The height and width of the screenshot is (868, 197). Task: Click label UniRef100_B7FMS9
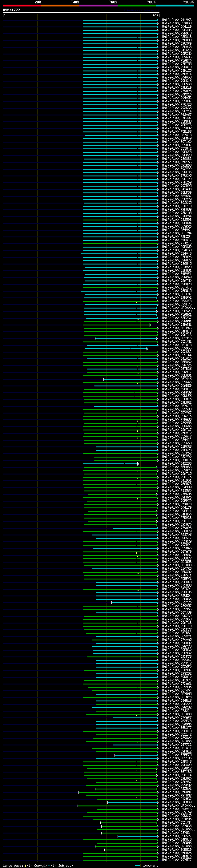(176, 802)
